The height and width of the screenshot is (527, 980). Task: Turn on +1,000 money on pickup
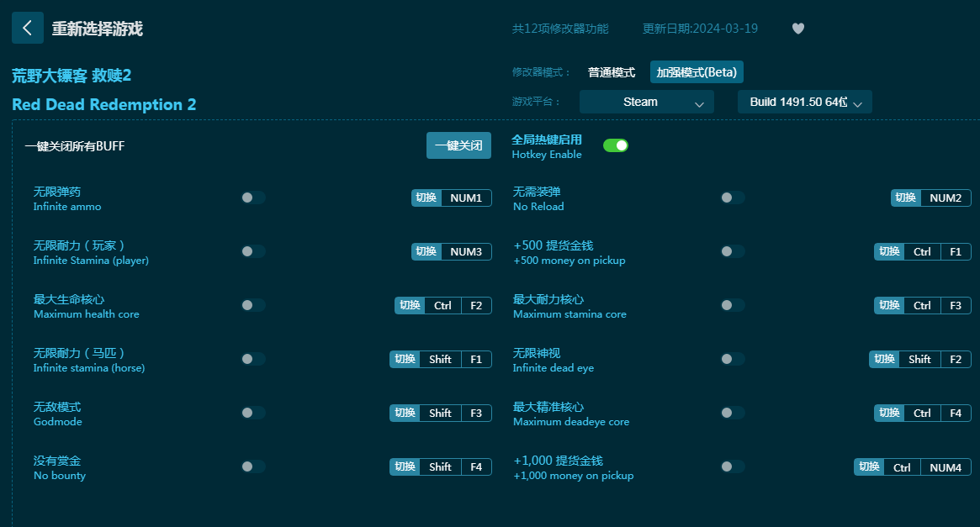(733, 466)
